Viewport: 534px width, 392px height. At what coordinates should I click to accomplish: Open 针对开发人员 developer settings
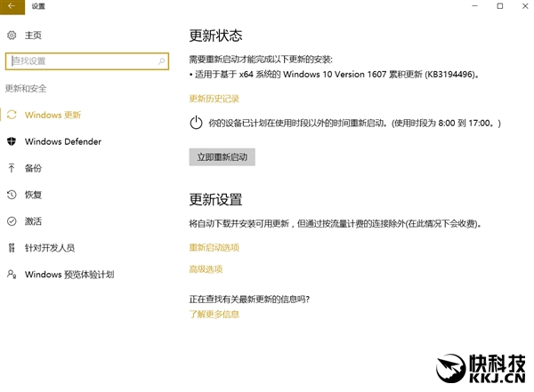pyautogui.click(x=50, y=248)
